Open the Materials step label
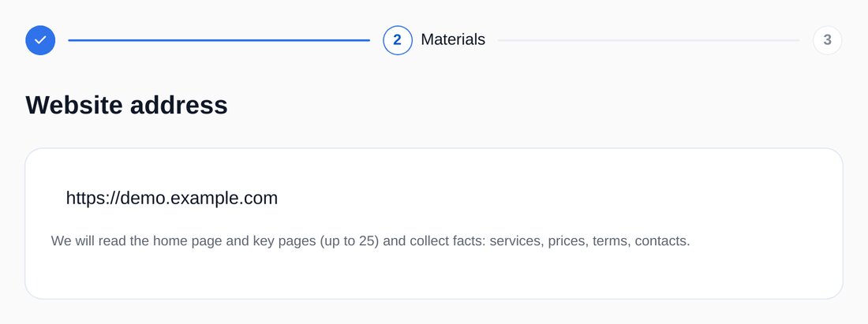This screenshot has width=868, height=324. 453,39
